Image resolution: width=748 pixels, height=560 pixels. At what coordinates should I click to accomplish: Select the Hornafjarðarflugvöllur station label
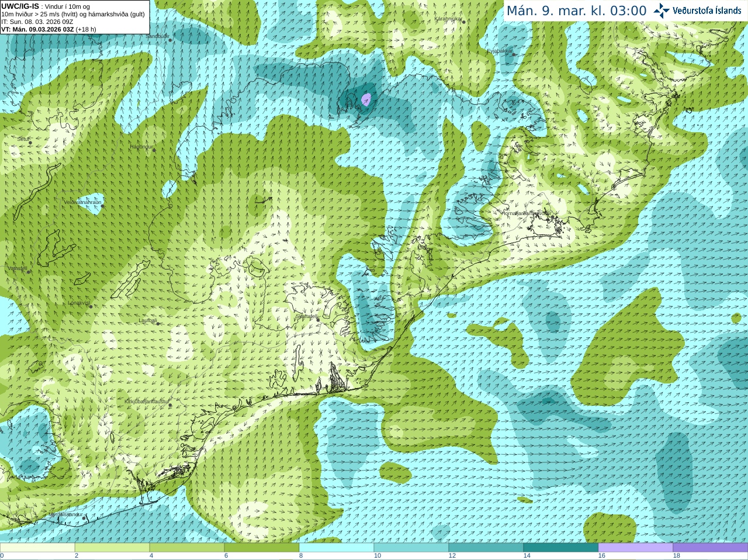pyautogui.click(x=526, y=213)
